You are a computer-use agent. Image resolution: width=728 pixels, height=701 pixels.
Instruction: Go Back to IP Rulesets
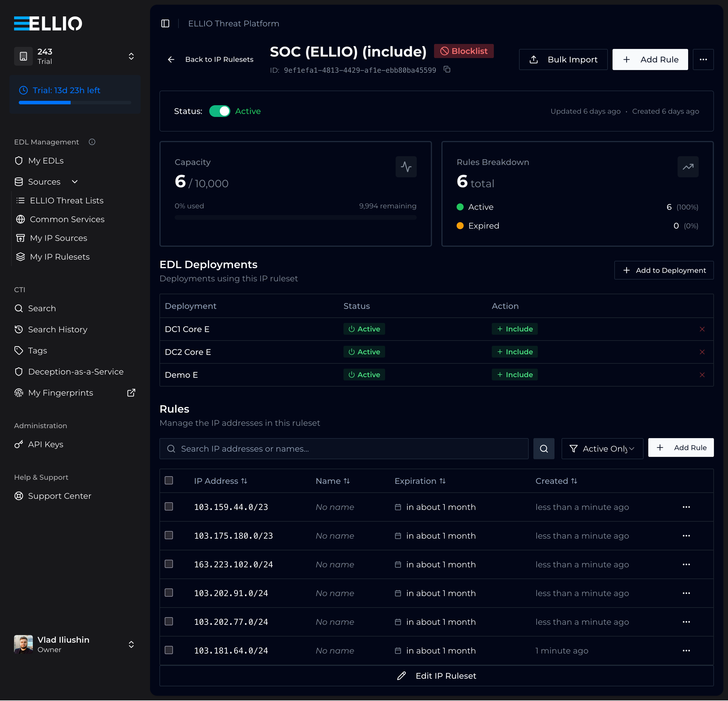click(211, 59)
